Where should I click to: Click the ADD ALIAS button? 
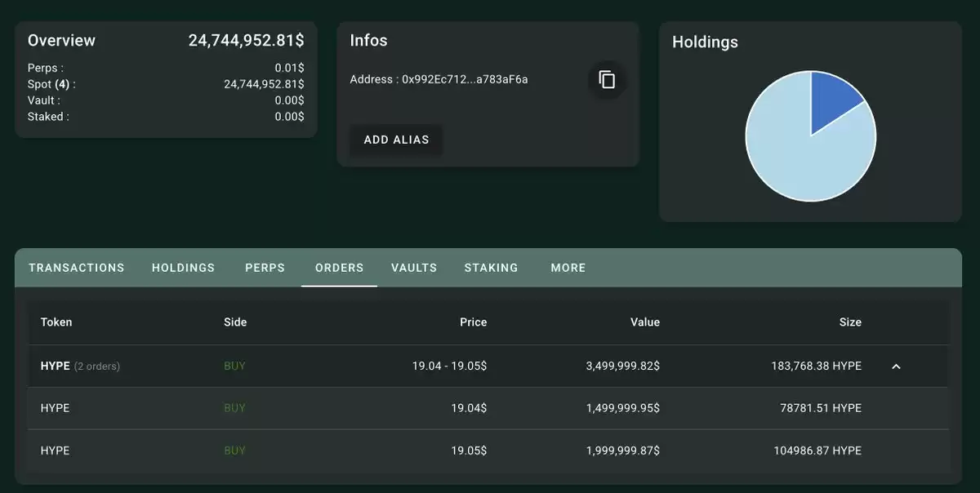396,140
